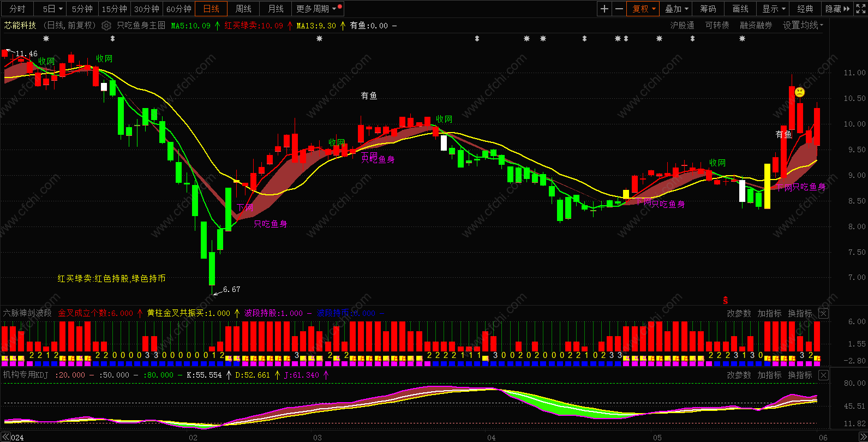Select 60分钟 period tab
Viewport: 868px width, 442px height.
(x=179, y=9)
